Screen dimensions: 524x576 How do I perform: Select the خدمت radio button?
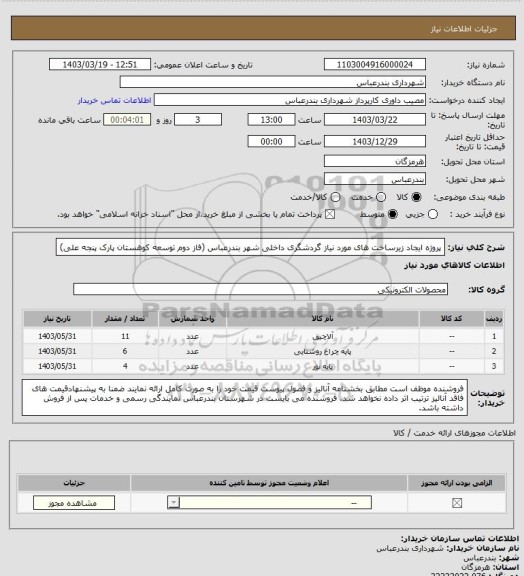381,197
